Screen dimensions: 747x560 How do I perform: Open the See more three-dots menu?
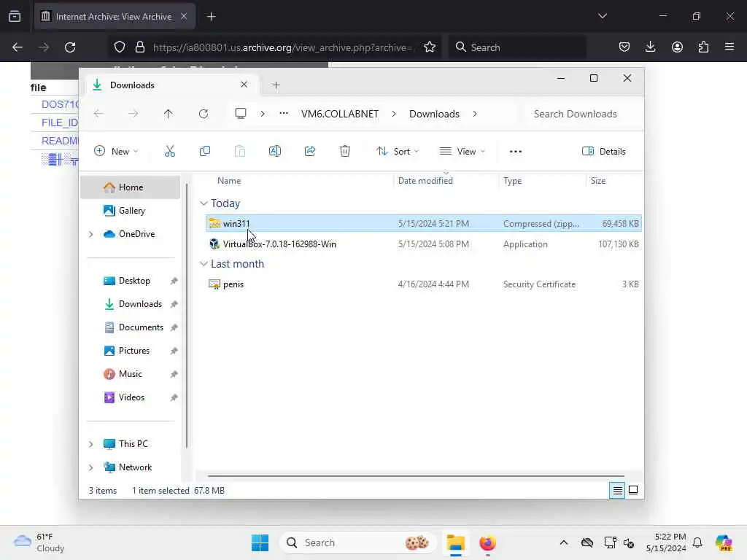pos(516,152)
